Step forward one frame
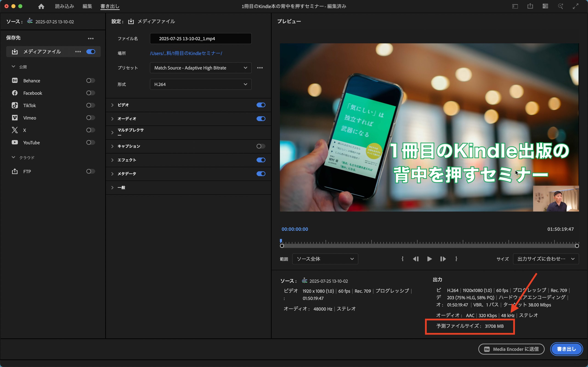This screenshot has height=367, width=588. [443, 259]
